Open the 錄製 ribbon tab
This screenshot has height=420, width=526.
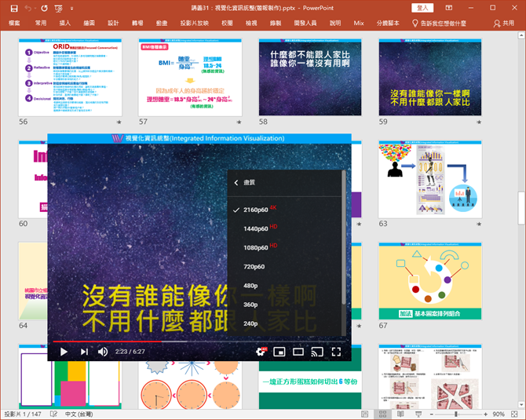[276, 23]
